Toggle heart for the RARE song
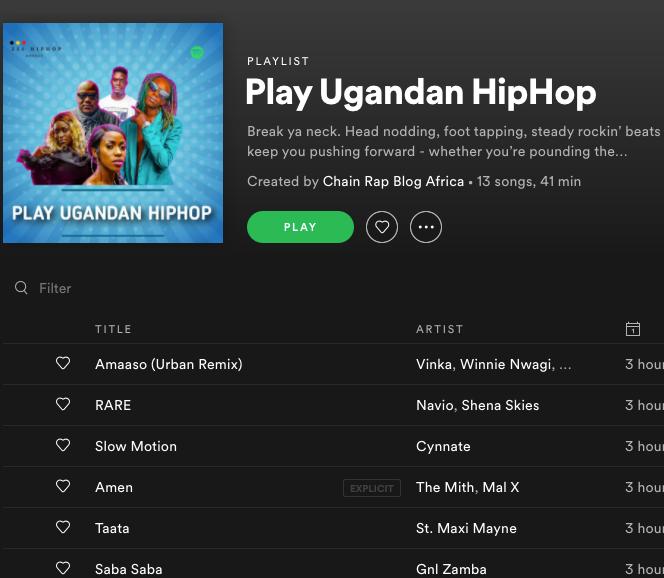This screenshot has width=664, height=578. click(x=63, y=404)
